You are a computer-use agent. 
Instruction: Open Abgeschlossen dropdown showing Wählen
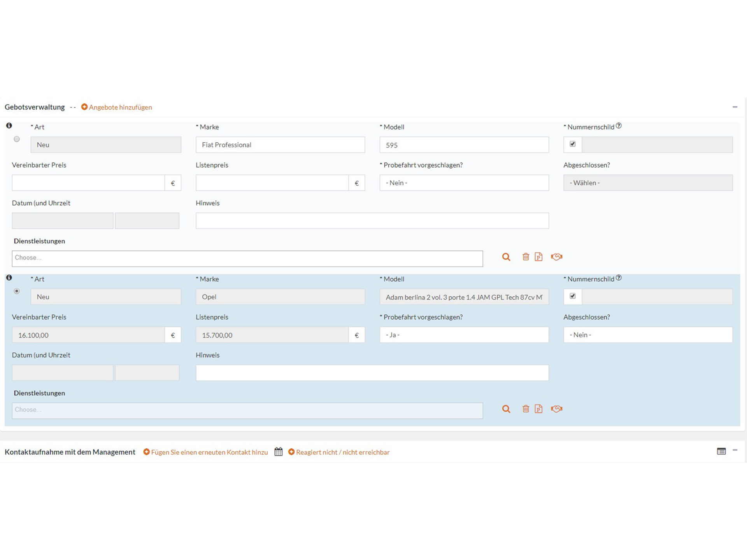coord(648,183)
